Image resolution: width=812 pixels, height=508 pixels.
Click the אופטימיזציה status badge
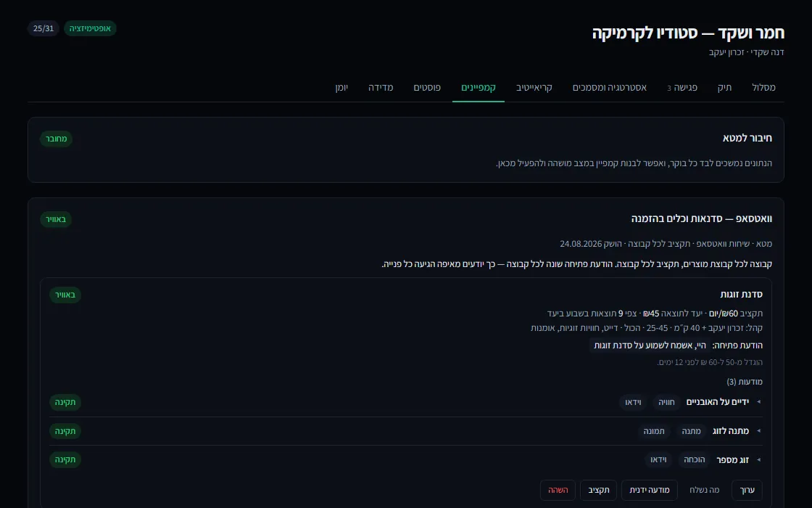90,28
